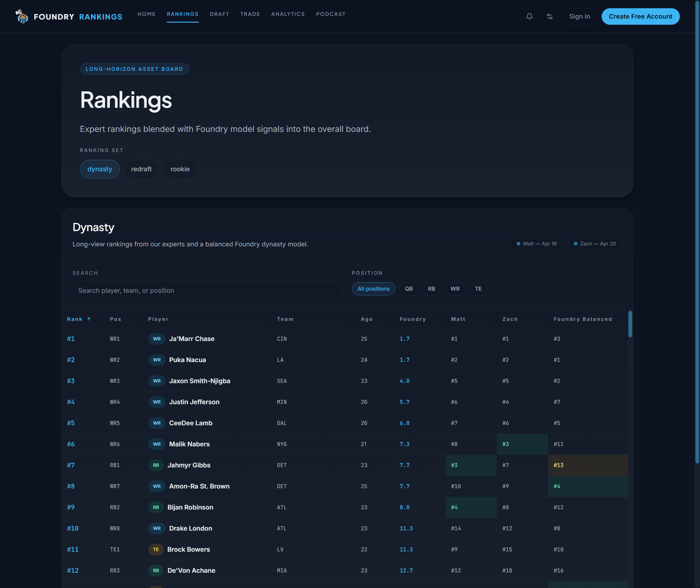Click De'Von Achane's Foundry score 12.7

[x=406, y=571]
